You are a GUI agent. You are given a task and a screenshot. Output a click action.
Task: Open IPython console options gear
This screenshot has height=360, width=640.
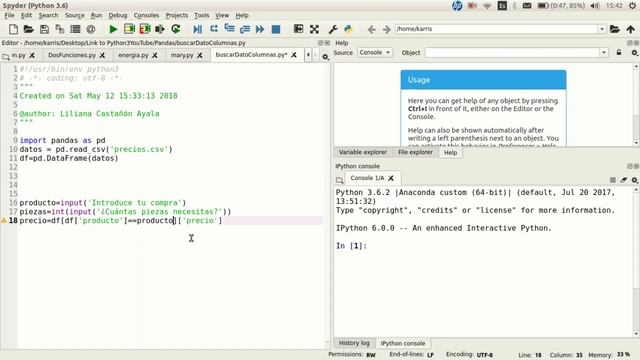(635, 180)
